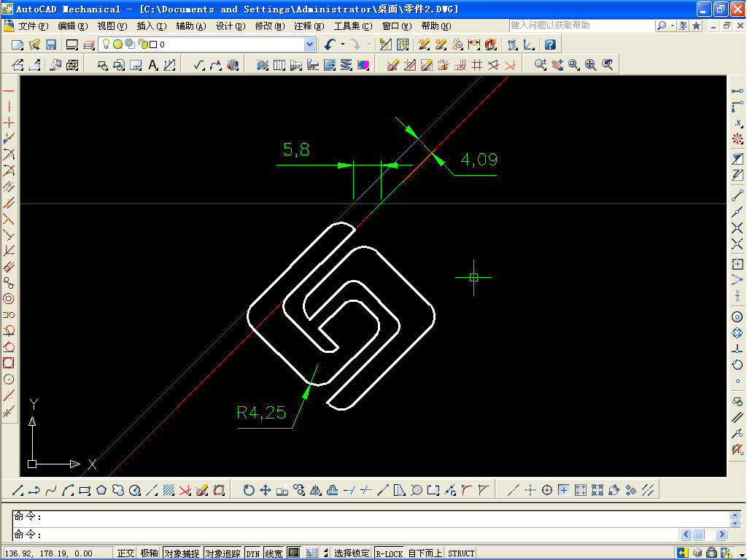Viewport: 747px width, 560px height.
Task: Toggle 选择锁定 in status bar
Action: [352, 553]
